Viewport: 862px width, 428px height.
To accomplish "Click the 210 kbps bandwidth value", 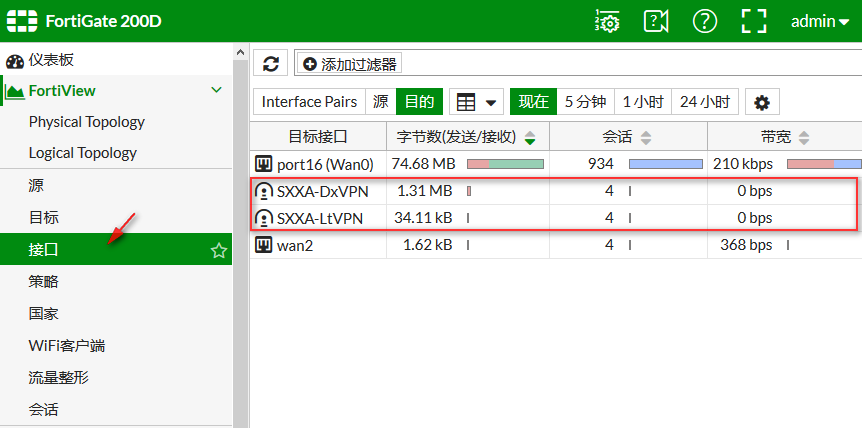I will [743, 164].
